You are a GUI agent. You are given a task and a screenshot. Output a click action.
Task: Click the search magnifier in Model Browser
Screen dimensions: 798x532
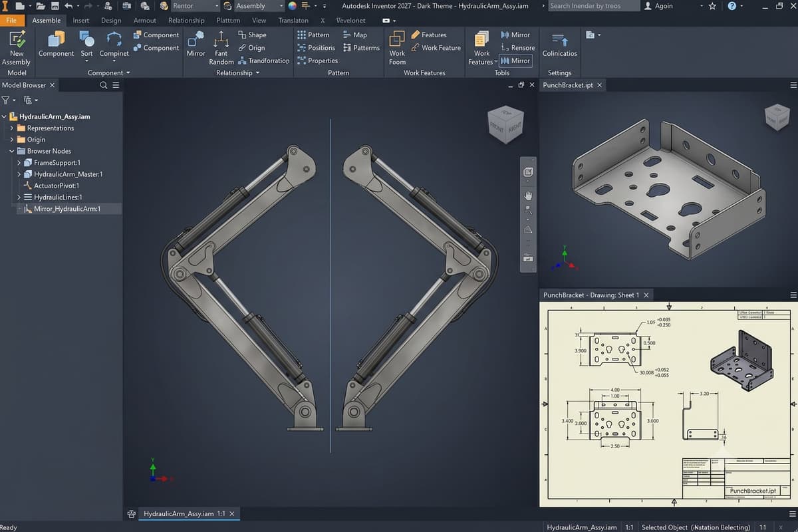104,85
